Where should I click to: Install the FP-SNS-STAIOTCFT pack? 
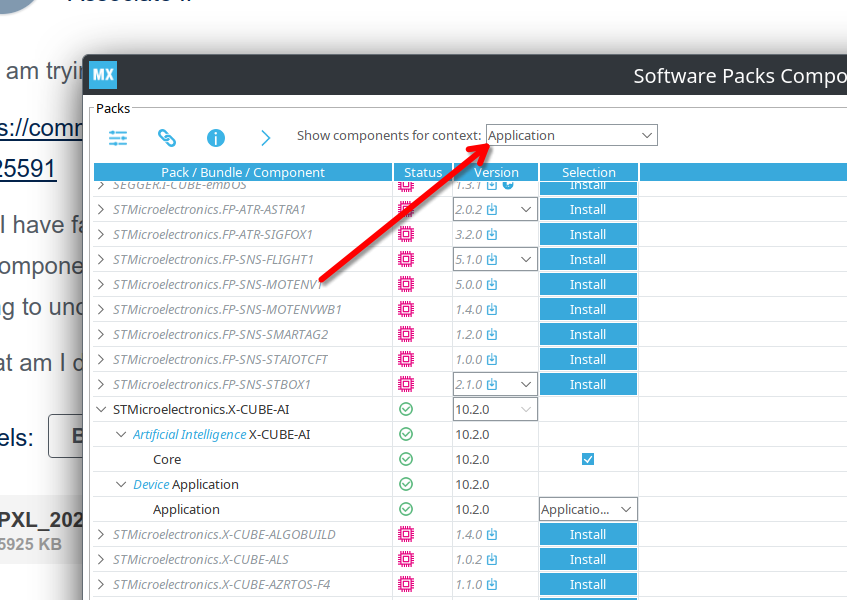[x=588, y=359]
